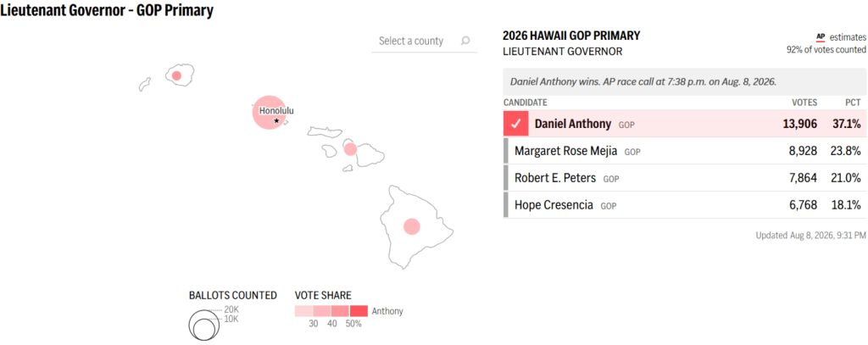Click the Hope Cresencia row
This screenshot has height=345, width=868.
[685, 205]
